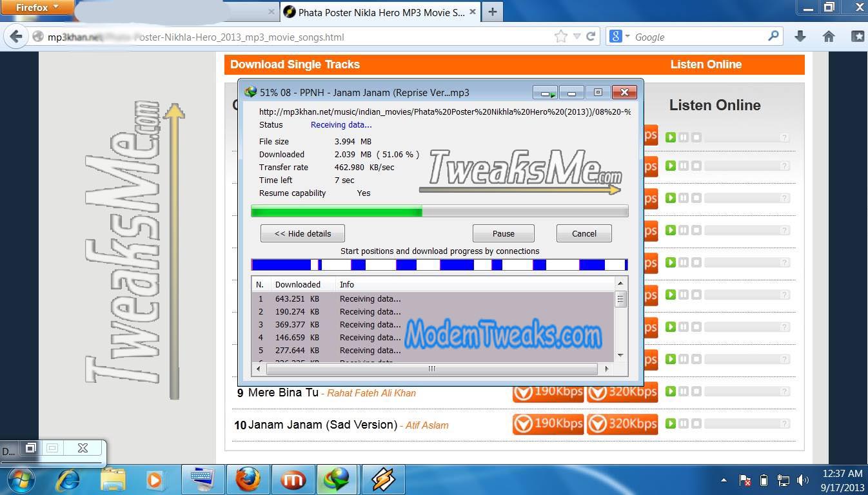Launch Internet Explorer from taskbar
Image resolution: width=868 pixels, height=495 pixels.
coord(68,480)
